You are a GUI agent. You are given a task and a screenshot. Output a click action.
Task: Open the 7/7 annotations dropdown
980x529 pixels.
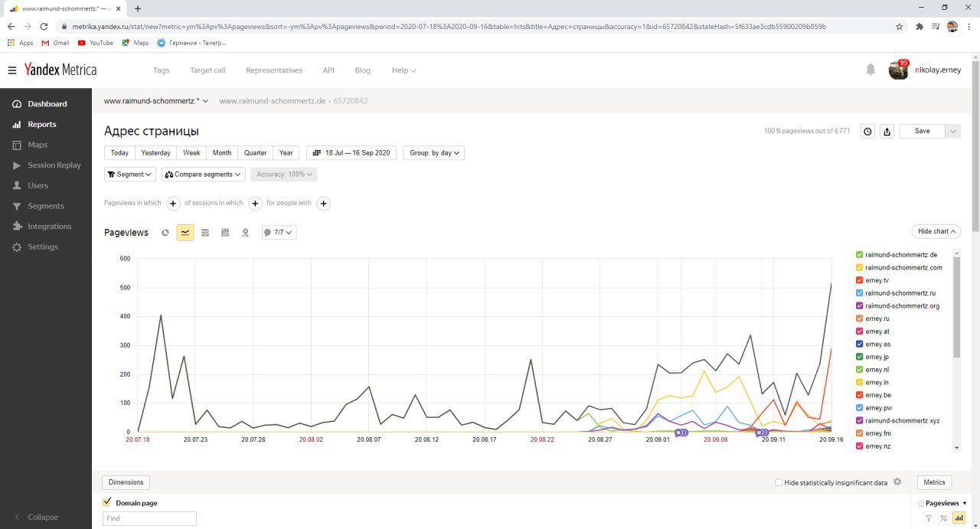279,232
